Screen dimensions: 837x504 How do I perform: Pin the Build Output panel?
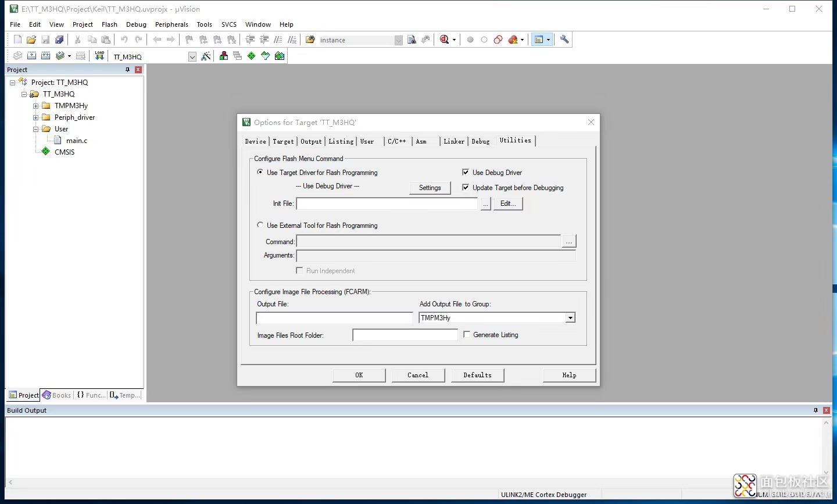pyautogui.click(x=815, y=410)
